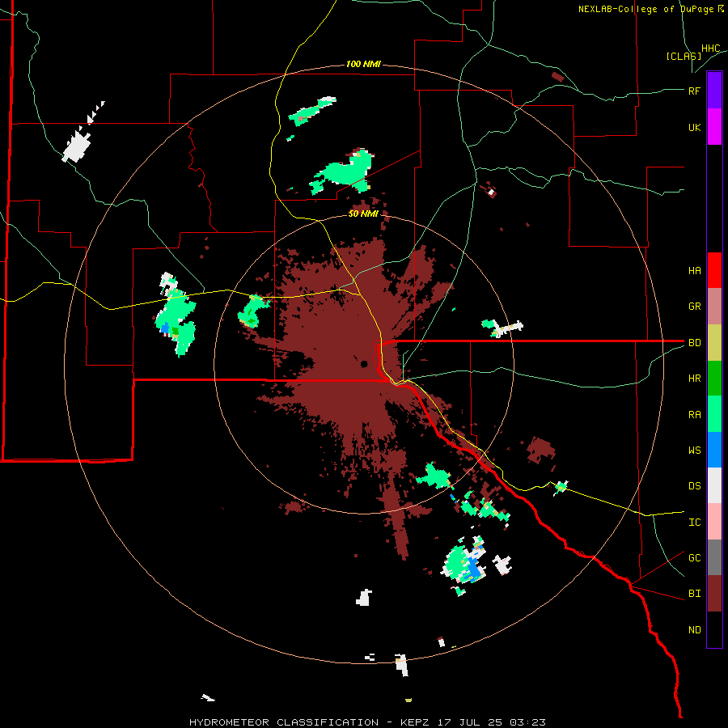Select the 'WS' legend label

[x=694, y=451]
